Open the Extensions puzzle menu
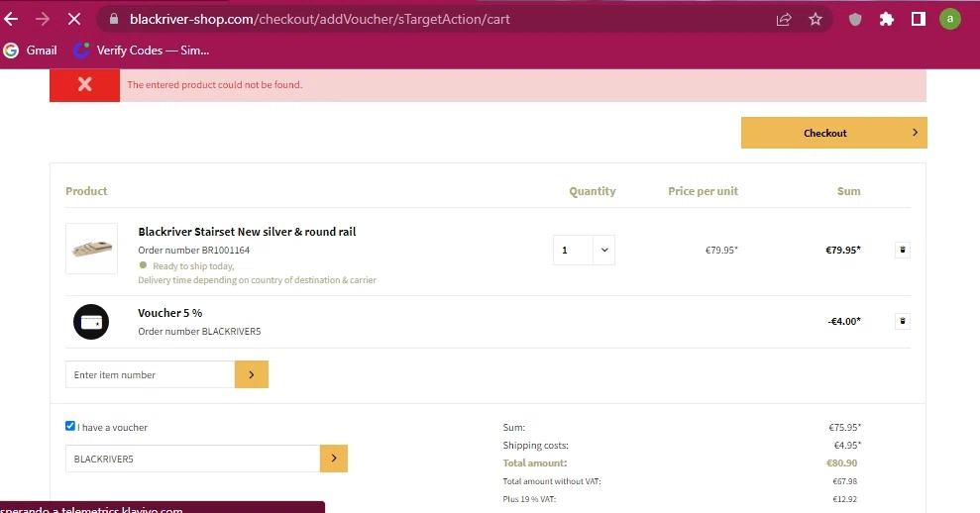 886,20
